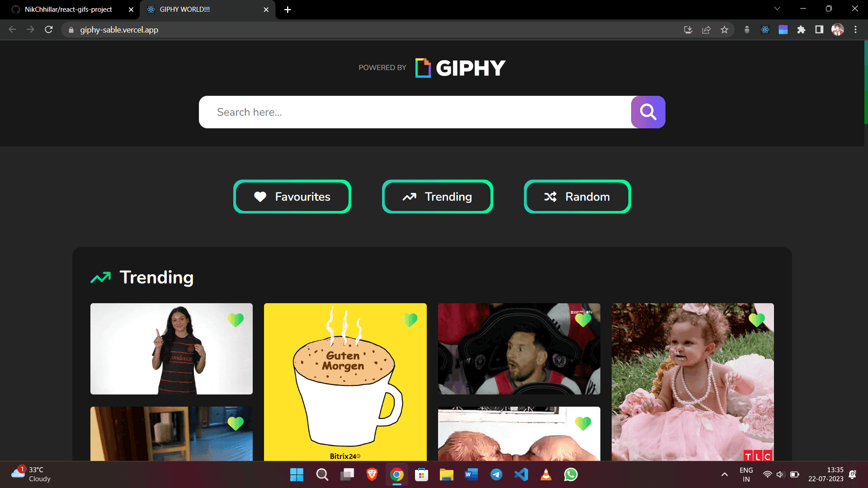Open the React Developer Tools extension
This screenshot has height=488, width=868.
[765, 30]
